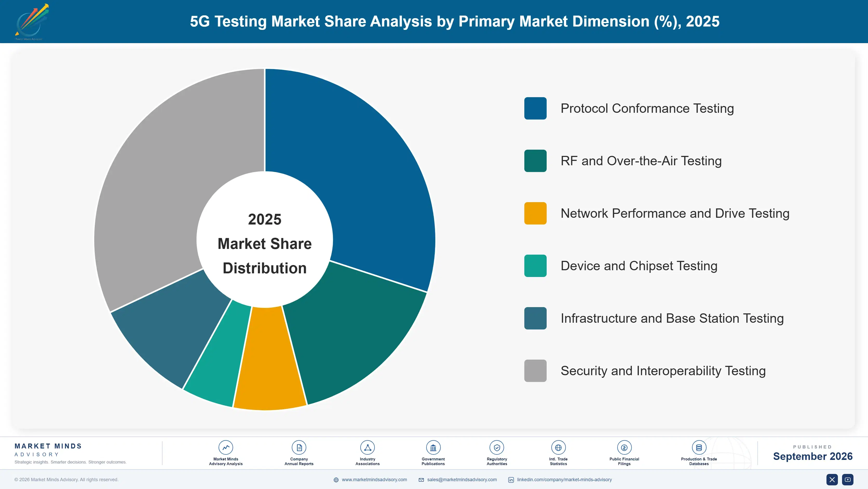Click the globe icon beside website URL
The height and width of the screenshot is (489, 868).
336,480
